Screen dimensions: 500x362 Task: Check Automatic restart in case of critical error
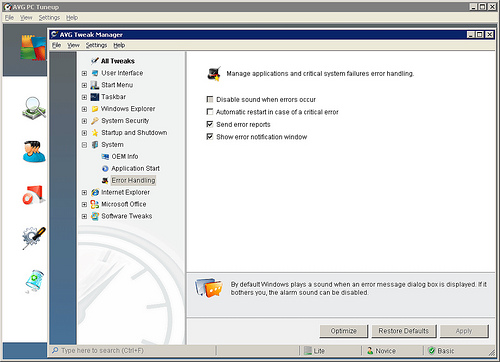point(210,112)
